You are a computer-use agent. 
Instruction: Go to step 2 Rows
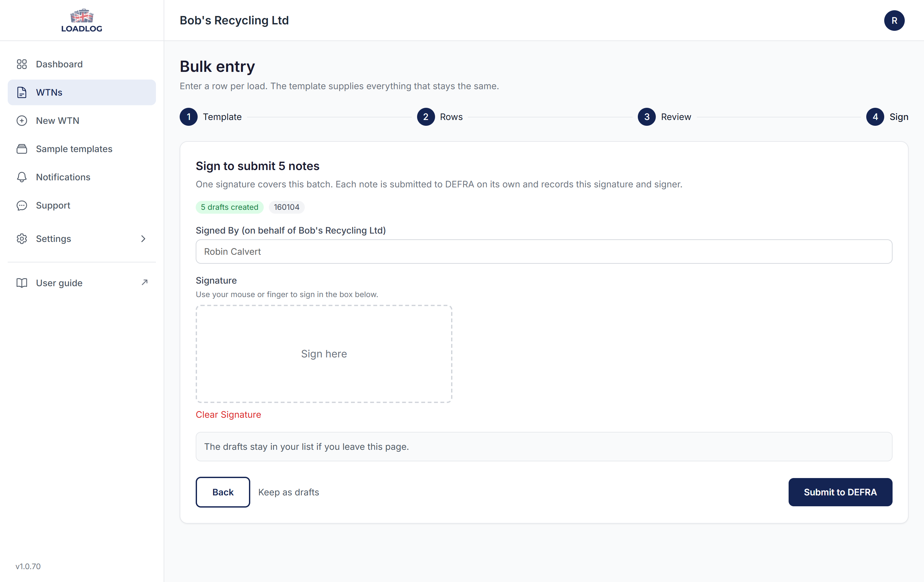pos(440,117)
